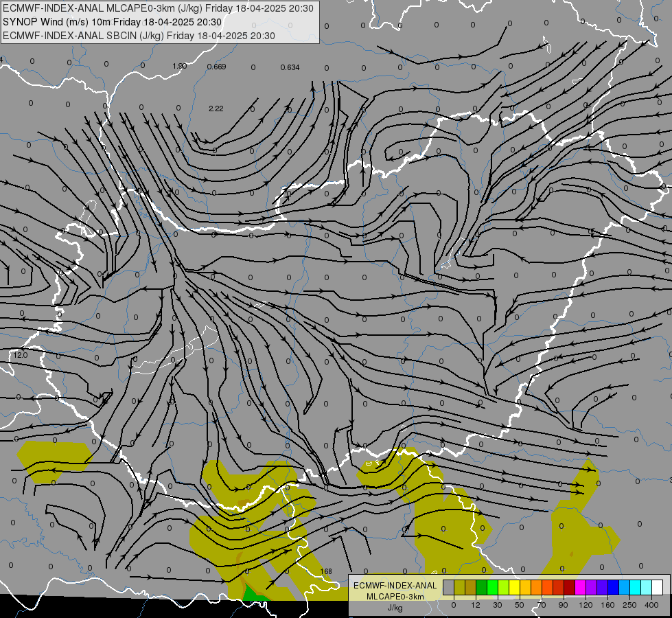Click the map value 0.669
The image size is (672, 618).
216,67
